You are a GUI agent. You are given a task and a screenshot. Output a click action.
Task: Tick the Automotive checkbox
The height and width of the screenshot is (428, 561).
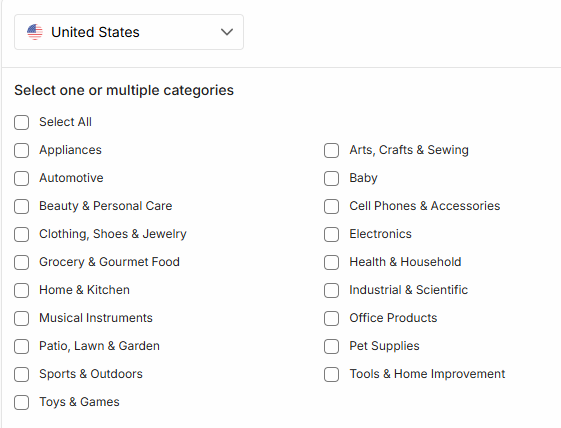tap(21, 178)
